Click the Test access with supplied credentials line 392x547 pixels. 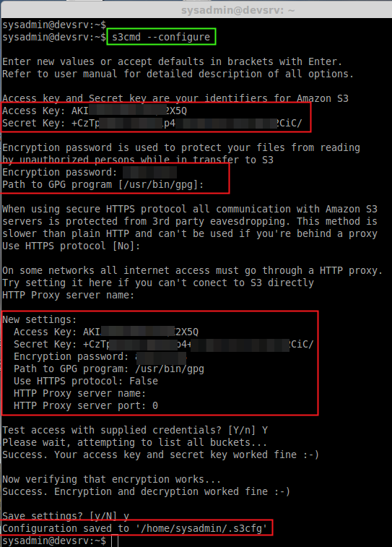coord(135,430)
